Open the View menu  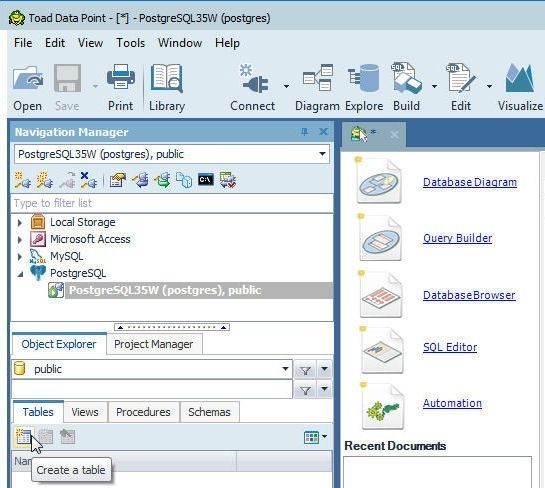coord(90,43)
